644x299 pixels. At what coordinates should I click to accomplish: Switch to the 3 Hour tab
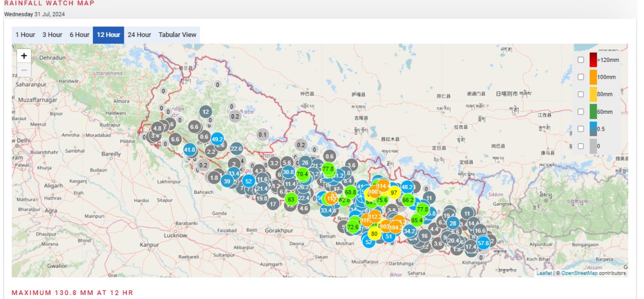coord(52,35)
